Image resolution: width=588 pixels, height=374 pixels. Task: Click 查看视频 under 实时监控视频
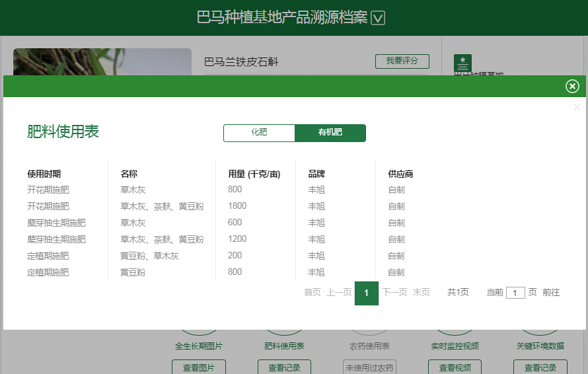point(455,367)
